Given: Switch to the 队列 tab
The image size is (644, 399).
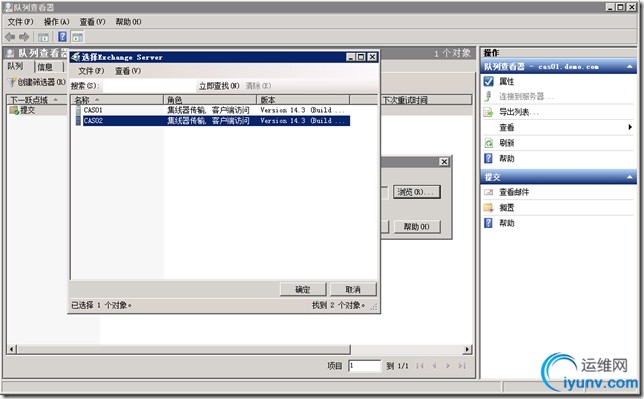Looking at the screenshot, I should (16, 66).
